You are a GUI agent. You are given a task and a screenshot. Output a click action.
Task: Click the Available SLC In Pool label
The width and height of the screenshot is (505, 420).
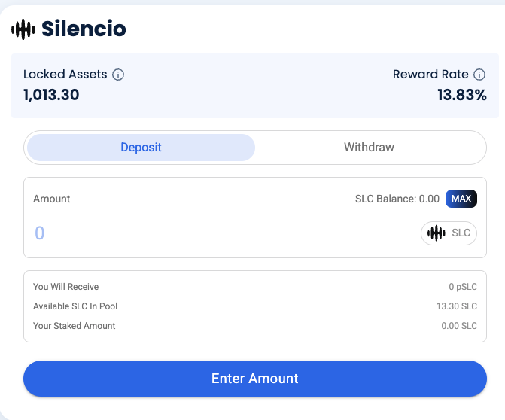(75, 306)
